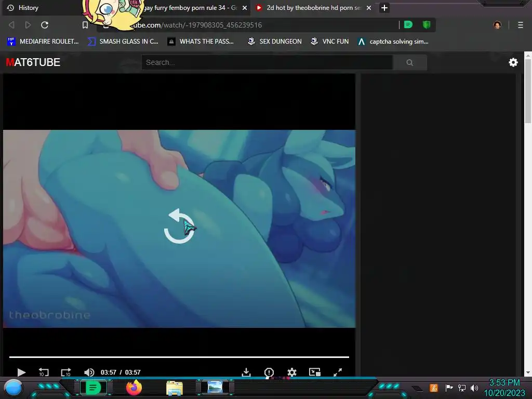Open the SEX DUNGEON bookmark
This screenshot has width=532, height=399.
(274, 42)
